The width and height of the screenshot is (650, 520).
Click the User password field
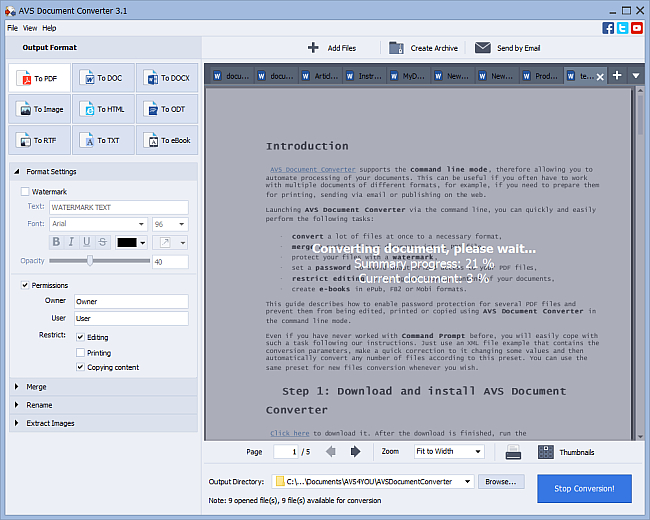click(x=131, y=318)
